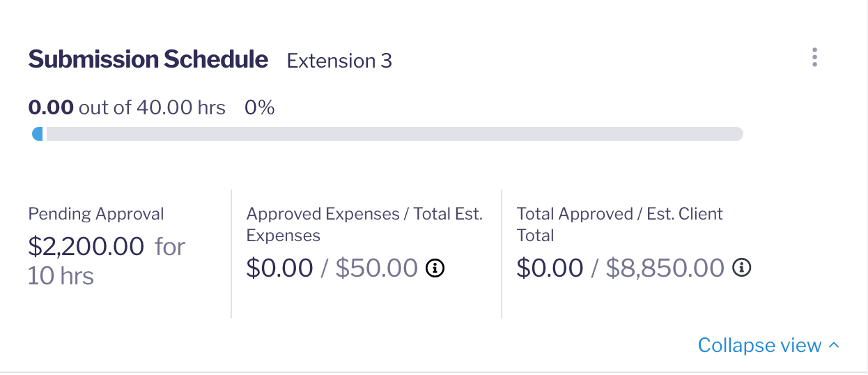
Task: Click the $2,200.00 pending amount
Action: pos(86,246)
